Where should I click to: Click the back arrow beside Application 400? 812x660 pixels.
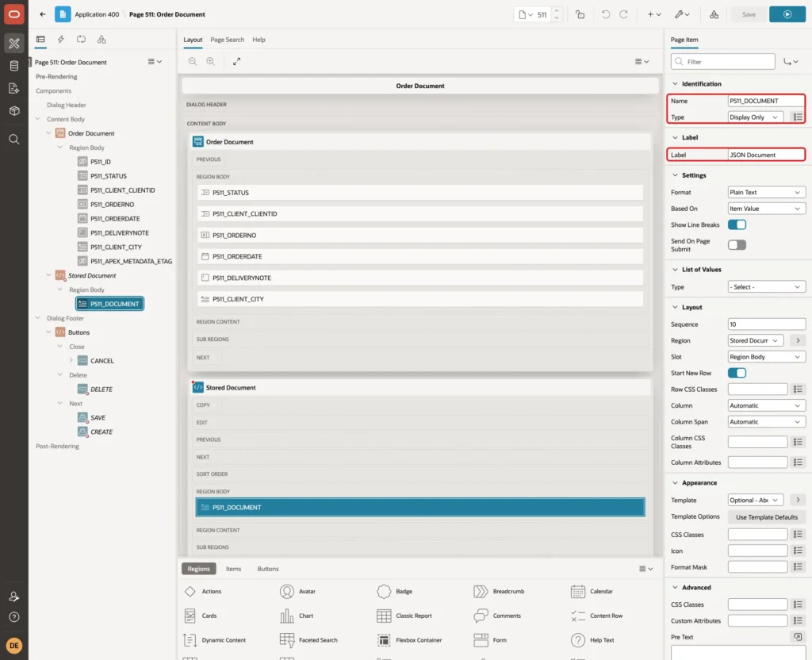(x=43, y=14)
